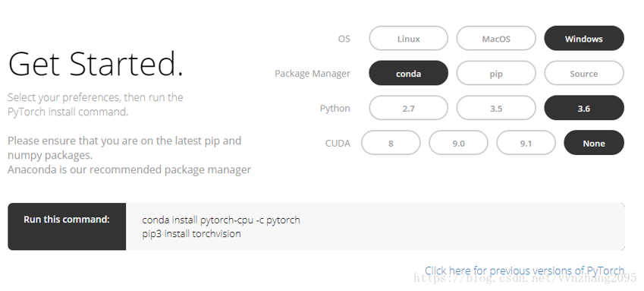
Task: Click the CUDA row label
Action: [338, 144]
